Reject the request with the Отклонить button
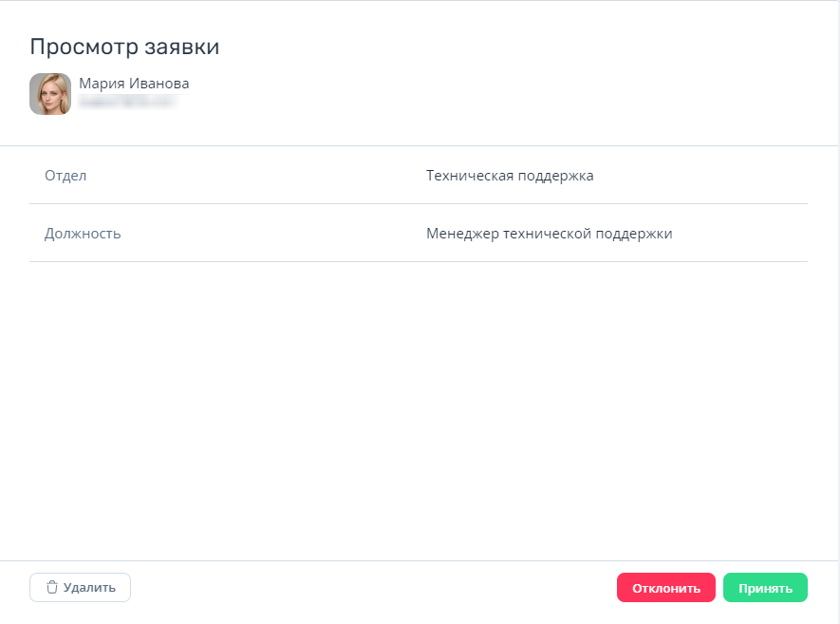 (665, 588)
